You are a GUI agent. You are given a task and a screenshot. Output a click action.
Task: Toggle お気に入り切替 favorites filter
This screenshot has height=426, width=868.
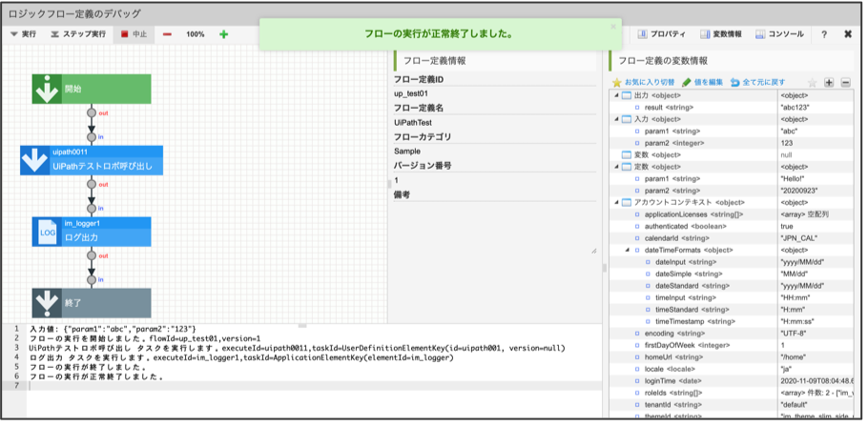(x=643, y=83)
